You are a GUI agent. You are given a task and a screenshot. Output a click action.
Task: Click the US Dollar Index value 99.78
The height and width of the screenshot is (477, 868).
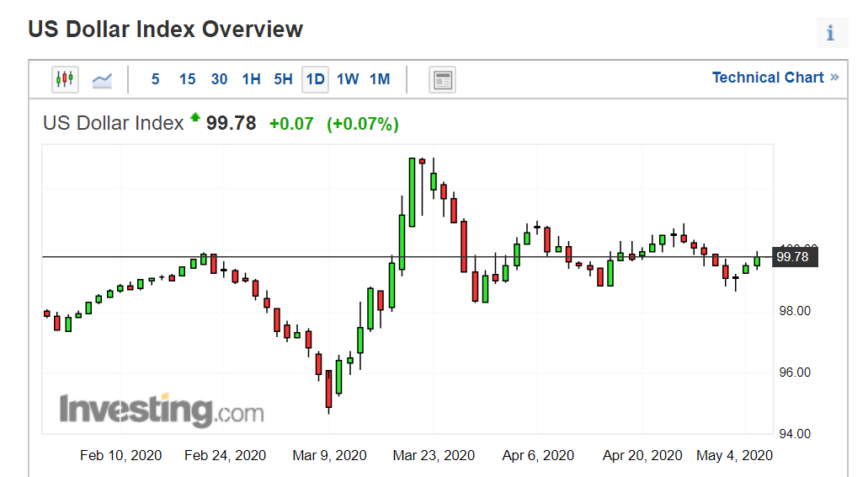pos(231,123)
